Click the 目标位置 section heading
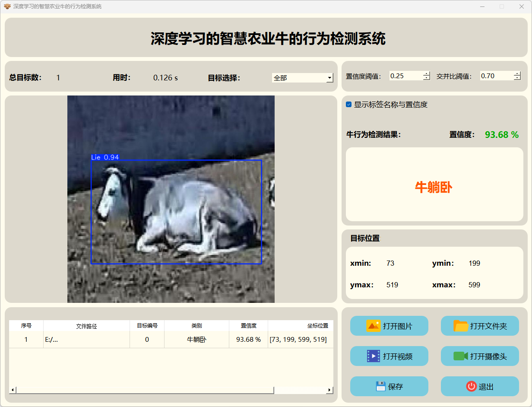Viewport: 532px width, 407px height. pyautogui.click(x=365, y=238)
